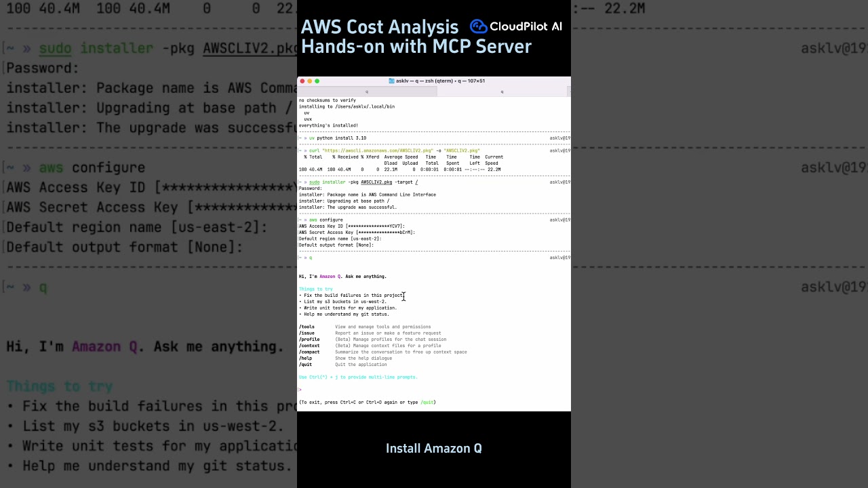Minimize the terminal with the yellow button
The image size is (868, 488).
[x=310, y=81]
